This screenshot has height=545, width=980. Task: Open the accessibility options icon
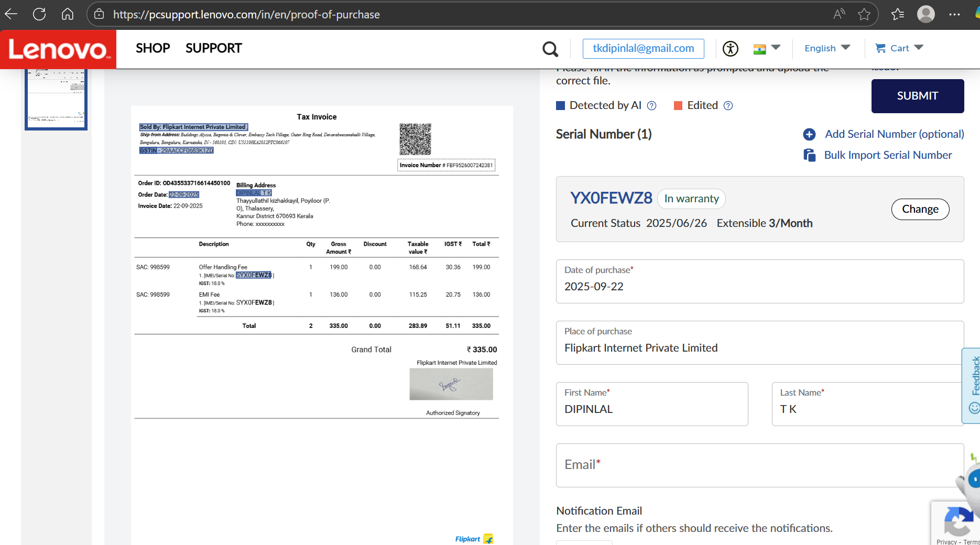point(730,49)
